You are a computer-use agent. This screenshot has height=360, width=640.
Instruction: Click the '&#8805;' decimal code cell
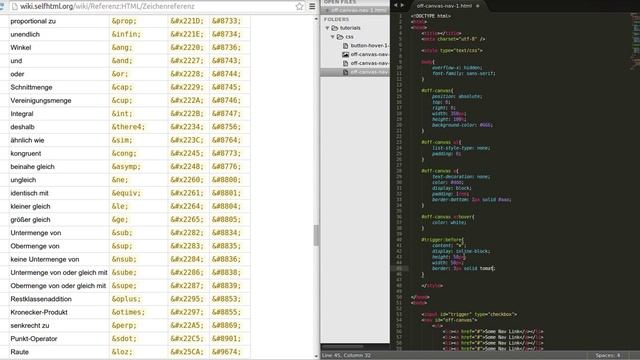226,220
